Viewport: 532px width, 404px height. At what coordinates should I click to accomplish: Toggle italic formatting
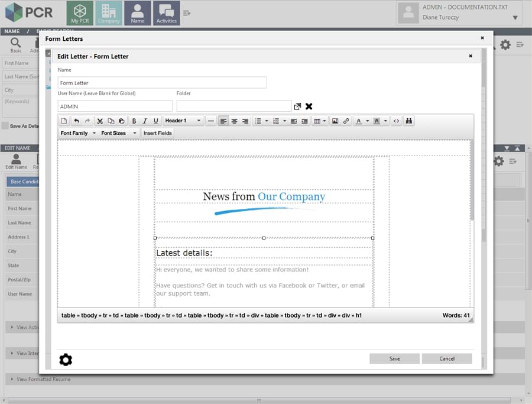pyautogui.click(x=145, y=121)
